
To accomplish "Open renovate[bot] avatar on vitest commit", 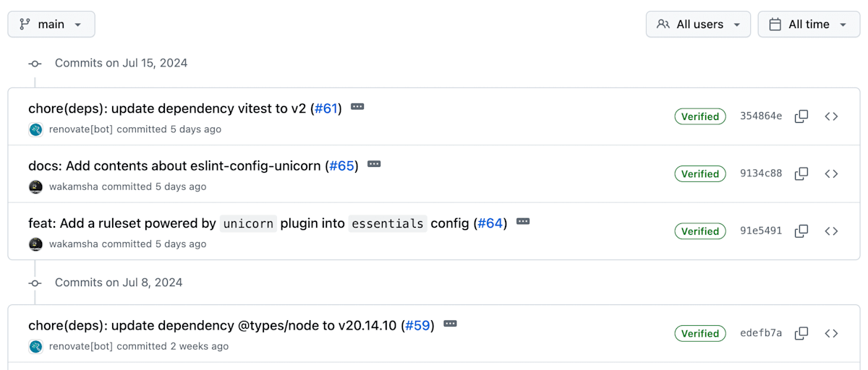I will click(x=35, y=129).
